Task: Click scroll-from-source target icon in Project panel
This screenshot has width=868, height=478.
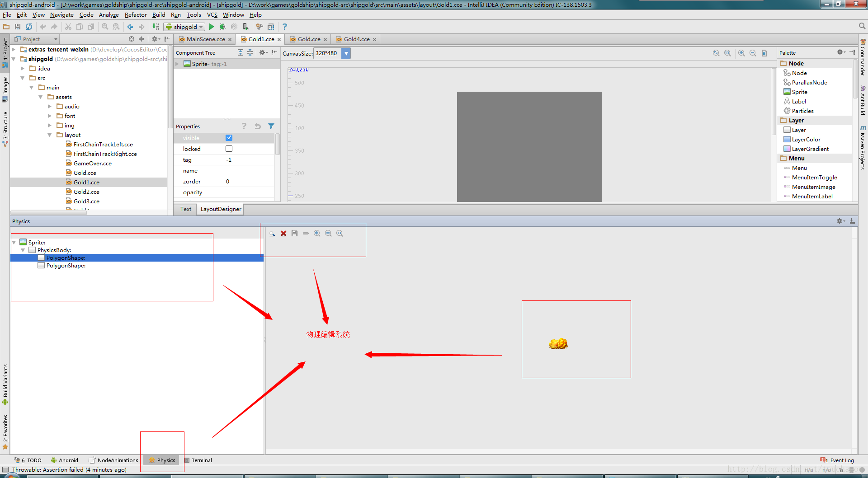Action: [132, 39]
